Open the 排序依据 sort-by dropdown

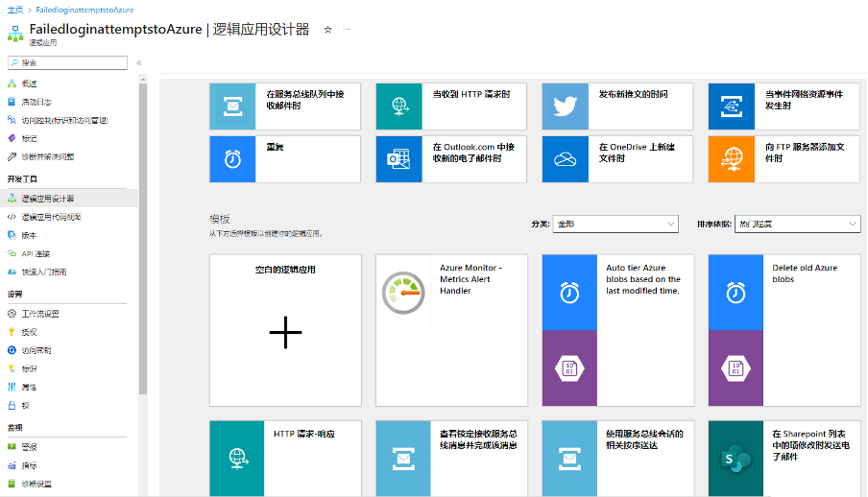798,224
